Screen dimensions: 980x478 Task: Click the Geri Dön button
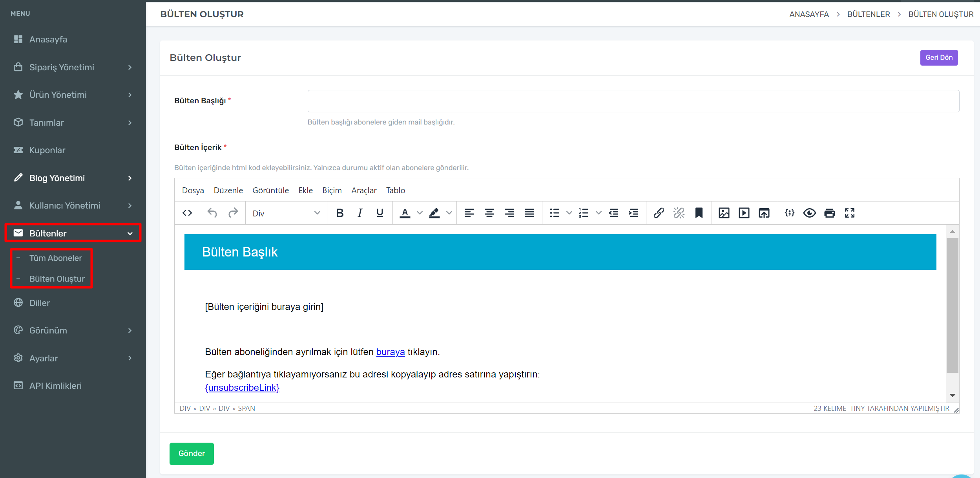point(938,57)
